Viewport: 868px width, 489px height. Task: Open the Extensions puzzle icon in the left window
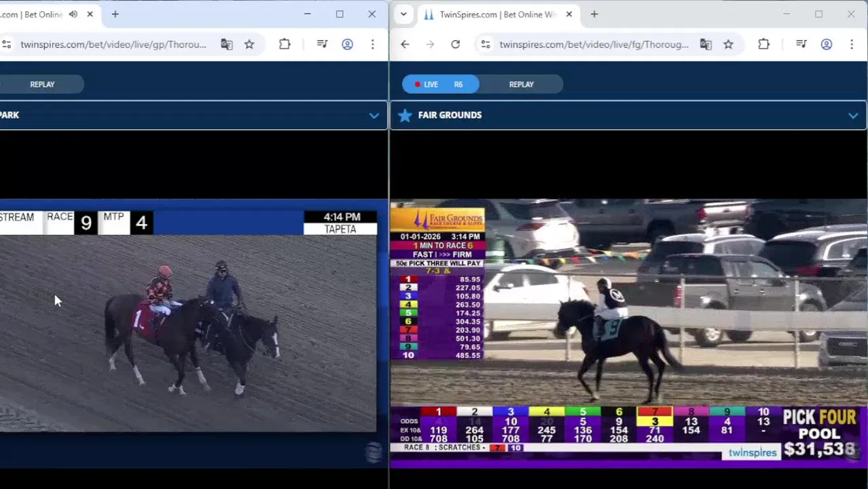285,44
